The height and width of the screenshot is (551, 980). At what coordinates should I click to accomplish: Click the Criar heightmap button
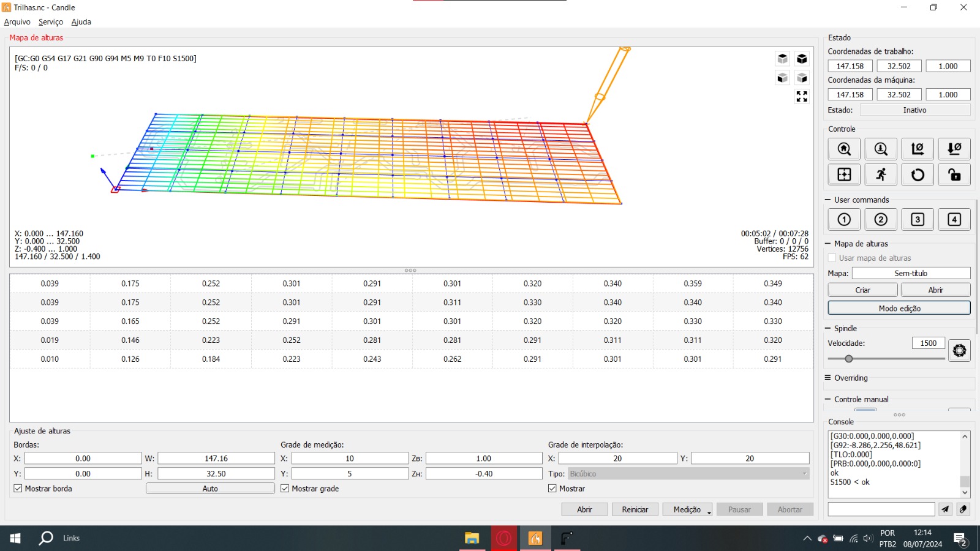[x=862, y=290]
